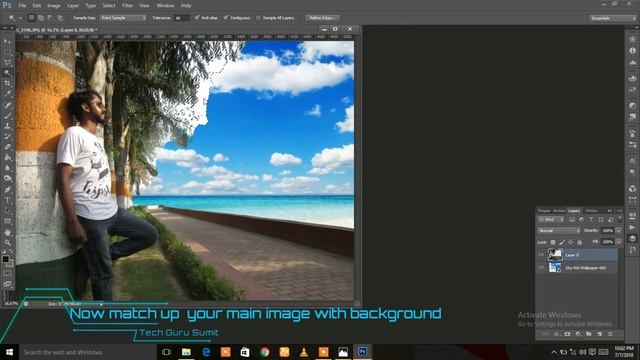
Task: Open the Layer menu
Action: coord(73,6)
